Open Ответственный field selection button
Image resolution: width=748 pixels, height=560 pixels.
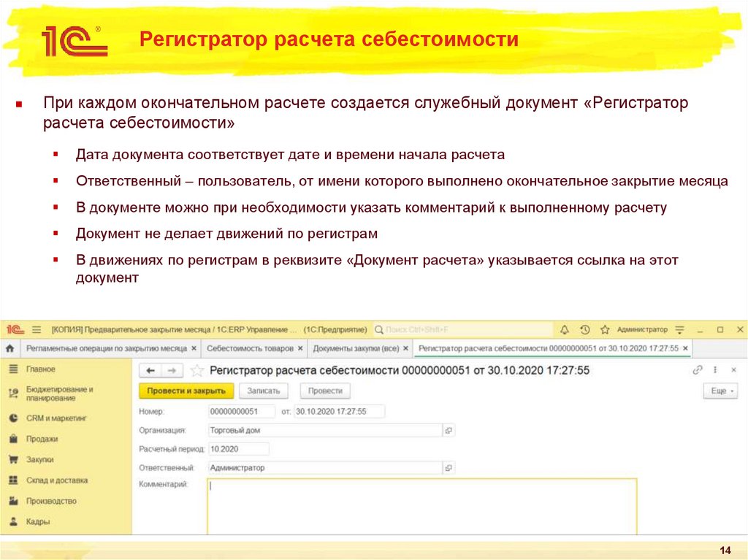449,467
